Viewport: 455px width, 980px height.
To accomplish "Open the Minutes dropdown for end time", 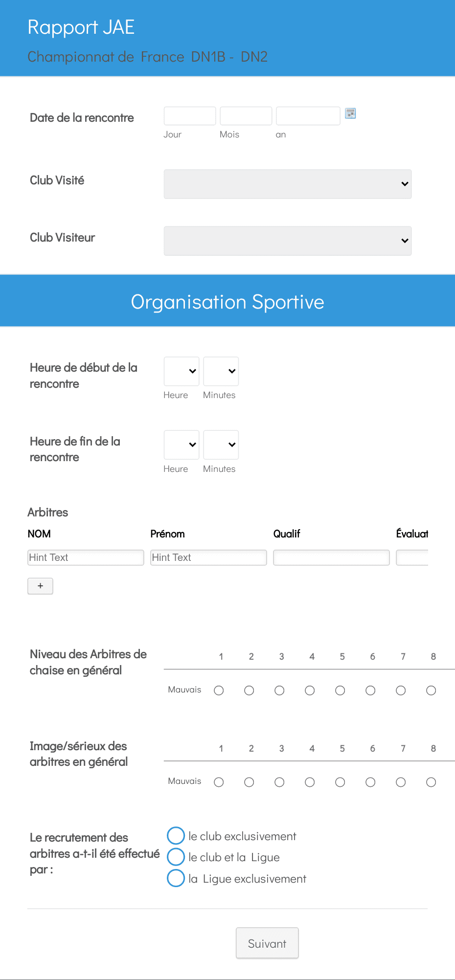I will pos(221,445).
